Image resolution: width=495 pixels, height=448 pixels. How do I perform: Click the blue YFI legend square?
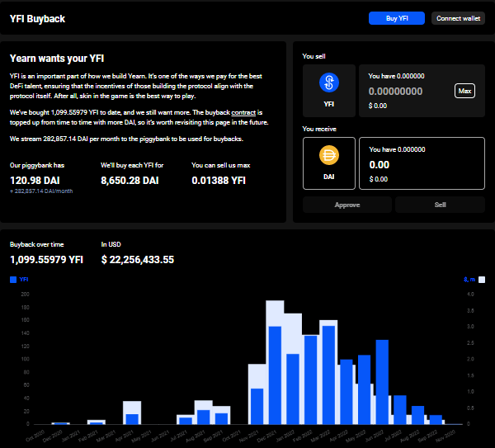(13, 280)
